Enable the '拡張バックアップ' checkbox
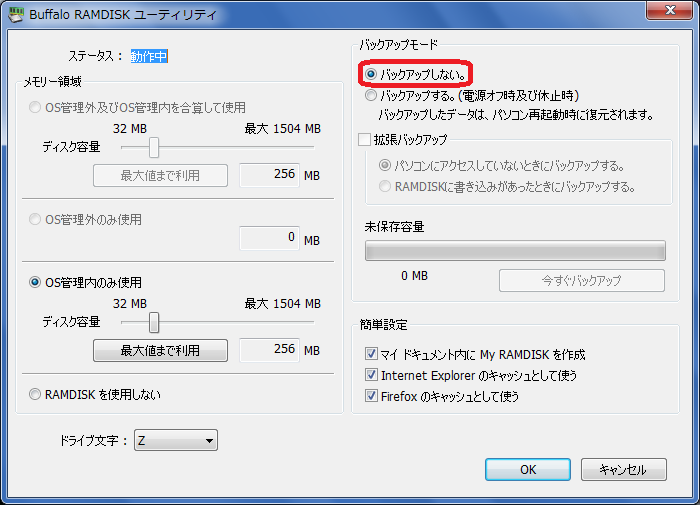This screenshot has height=505, width=700. tap(364, 139)
